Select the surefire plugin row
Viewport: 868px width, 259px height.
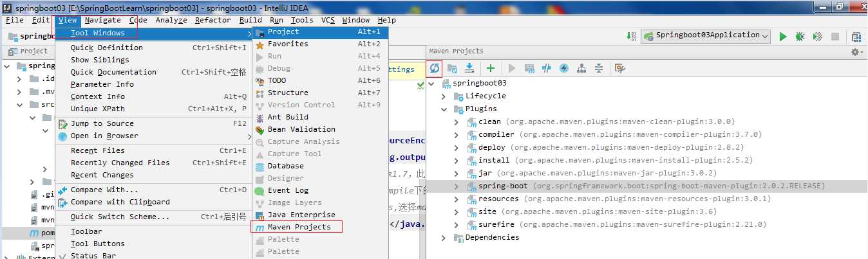[646, 224]
